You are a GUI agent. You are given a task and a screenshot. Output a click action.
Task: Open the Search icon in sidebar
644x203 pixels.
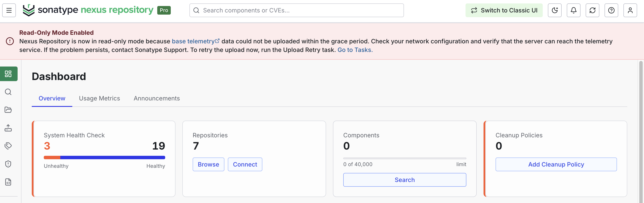point(8,92)
